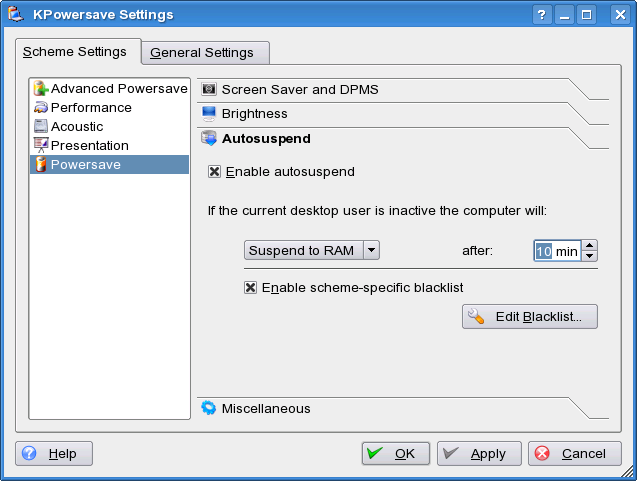Open the Suspend to RAM dropdown
Image resolution: width=637 pixels, height=481 pixels.
[x=312, y=250]
